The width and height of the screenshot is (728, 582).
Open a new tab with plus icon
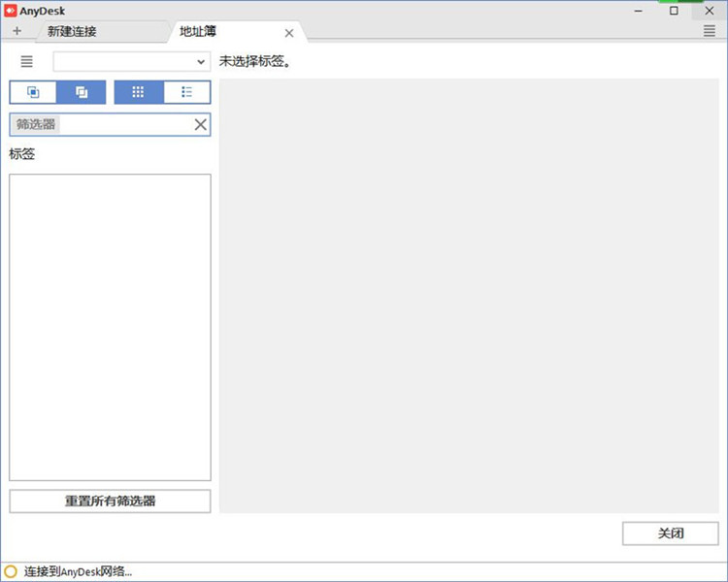17,31
